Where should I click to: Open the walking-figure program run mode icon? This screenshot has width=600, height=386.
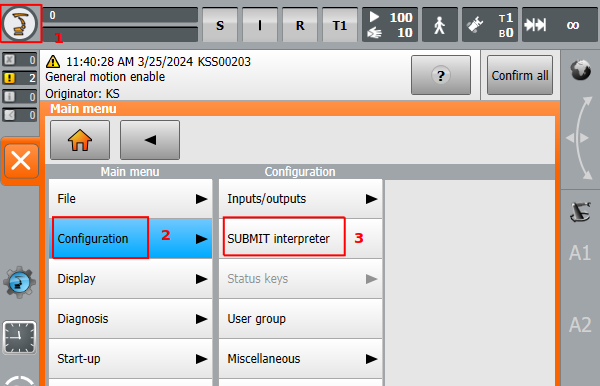(x=440, y=25)
